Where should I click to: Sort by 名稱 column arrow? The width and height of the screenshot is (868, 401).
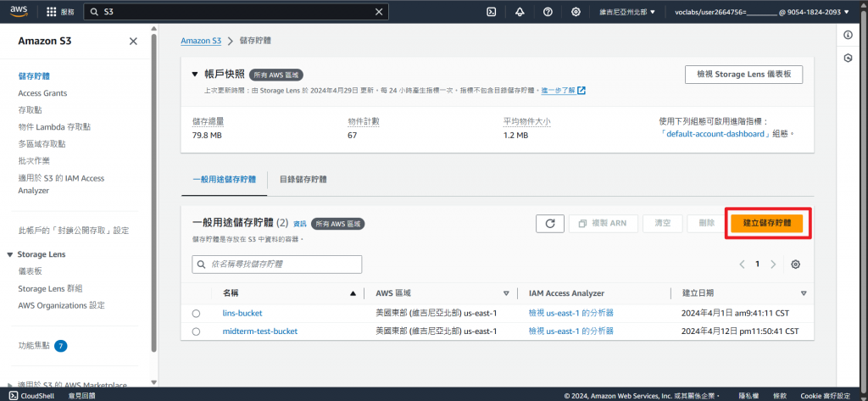click(x=353, y=293)
